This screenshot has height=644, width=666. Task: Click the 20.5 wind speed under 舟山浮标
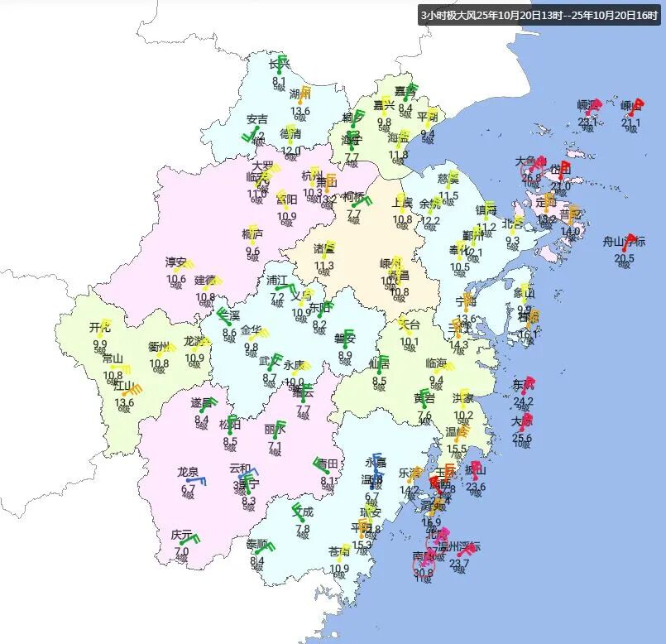click(x=624, y=258)
